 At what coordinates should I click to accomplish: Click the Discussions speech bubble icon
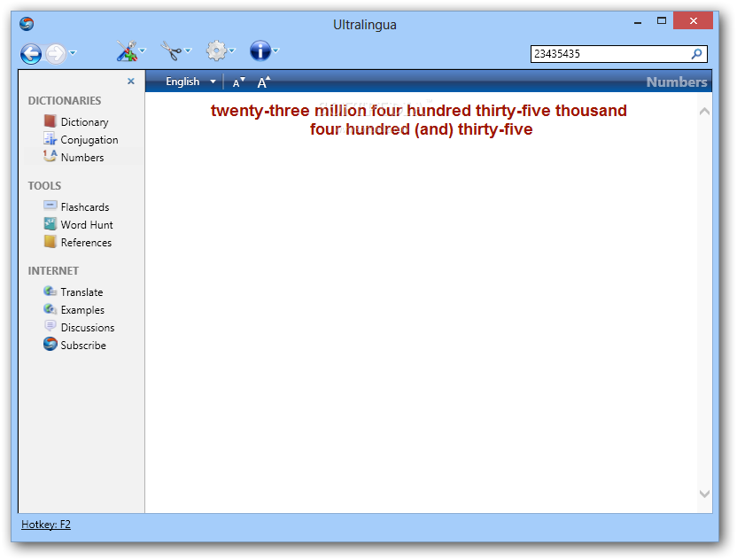point(50,326)
